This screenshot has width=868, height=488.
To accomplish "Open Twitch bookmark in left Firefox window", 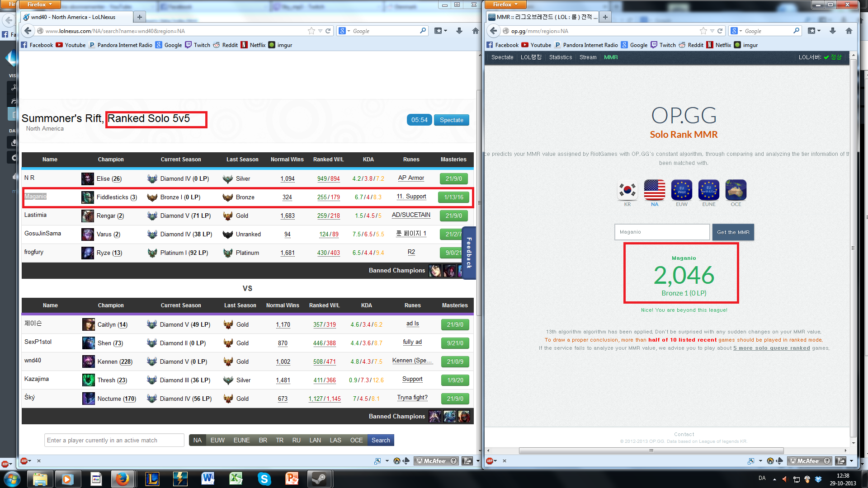I will click(x=198, y=45).
